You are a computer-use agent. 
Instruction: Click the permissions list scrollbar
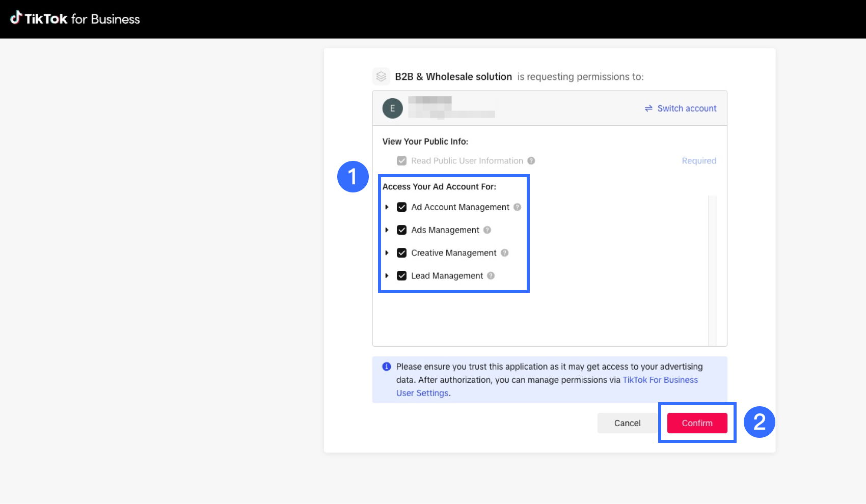click(x=713, y=270)
